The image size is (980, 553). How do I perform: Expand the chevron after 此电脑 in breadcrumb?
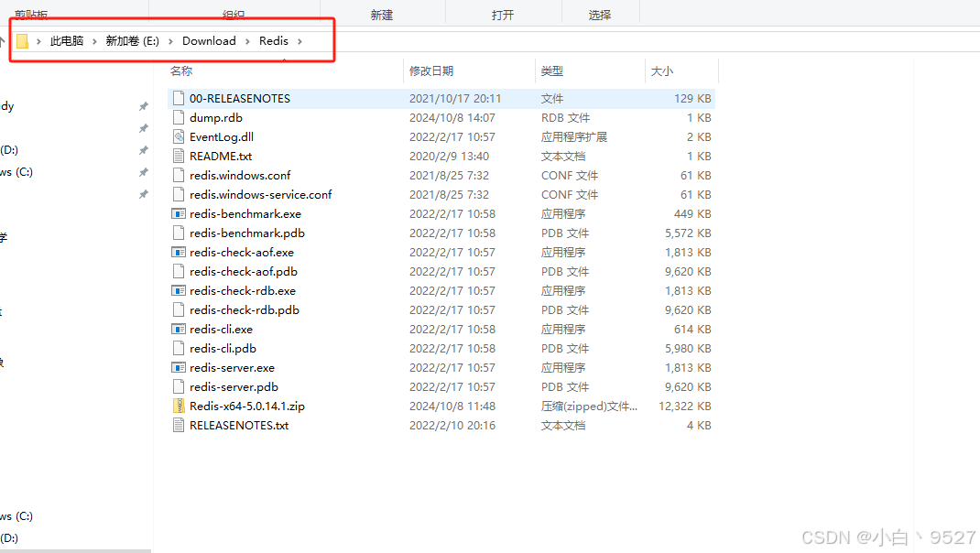pyautogui.click(x=94, y=41)
